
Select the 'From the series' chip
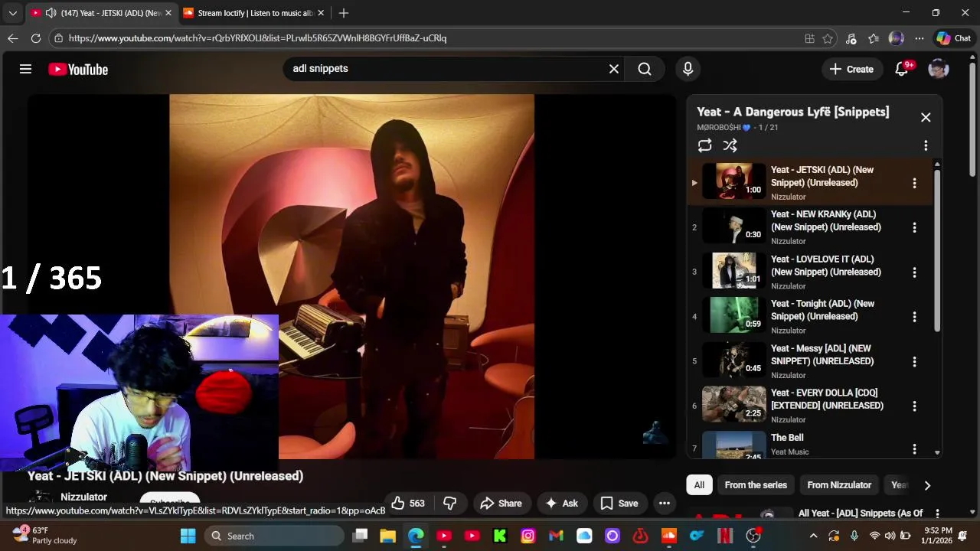pos(756,485)
